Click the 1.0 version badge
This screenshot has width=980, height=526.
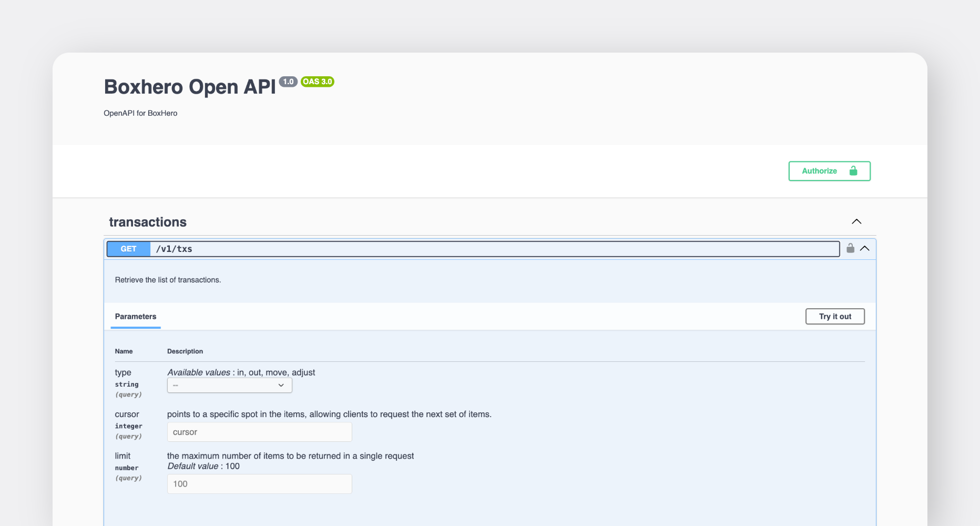click(x=289, y=82)
